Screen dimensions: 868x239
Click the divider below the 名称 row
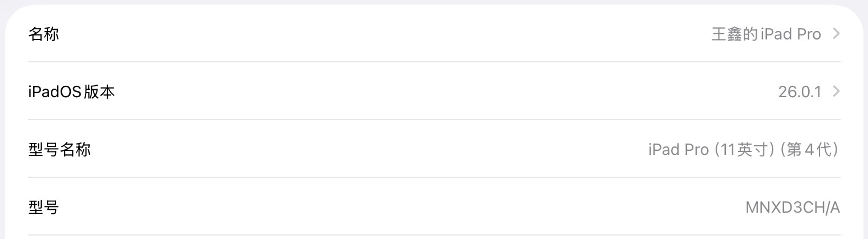[x=434, y=62]
